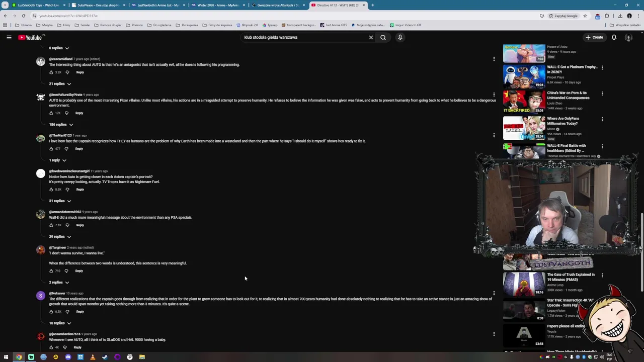Image resolution: width=644 pixels, height=362 pixels.
Task: Start voice search with the microphone icon
Action: click(x=400, y=37)
